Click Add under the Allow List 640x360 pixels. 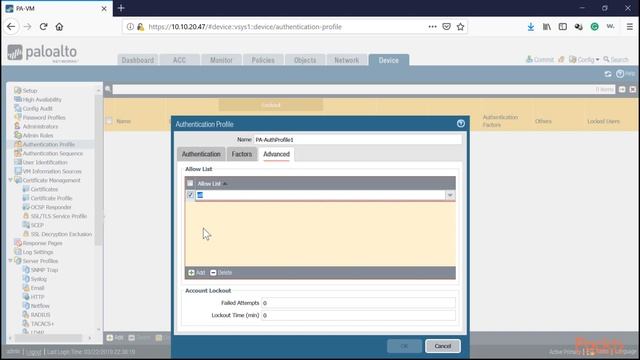point(197,273)
